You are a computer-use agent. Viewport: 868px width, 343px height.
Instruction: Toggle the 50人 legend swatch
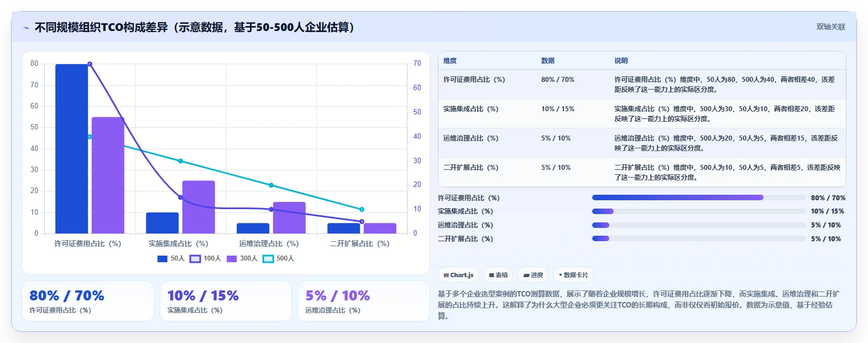tap(163, 259)
